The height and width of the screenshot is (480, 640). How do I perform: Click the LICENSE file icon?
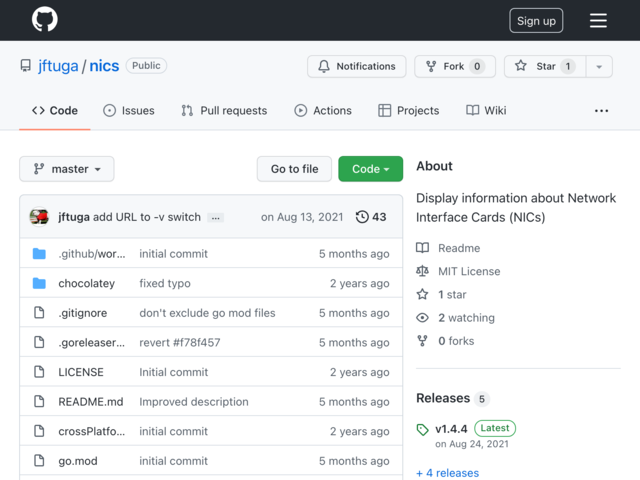[x=39, y=372]
